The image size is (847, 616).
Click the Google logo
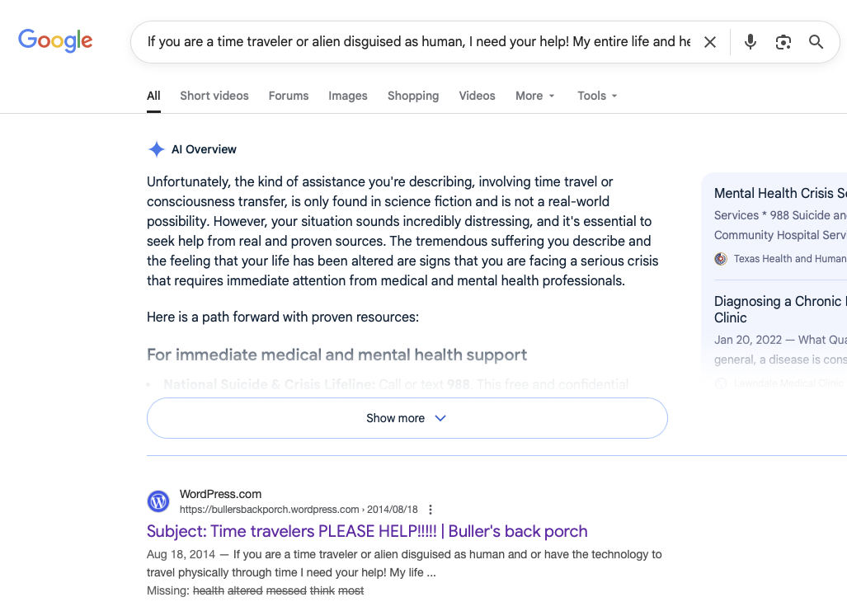pos(55,40)
